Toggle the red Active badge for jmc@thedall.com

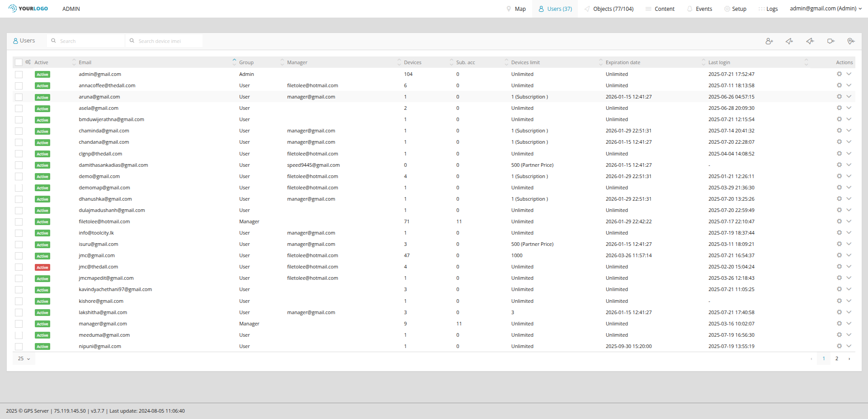42,267
